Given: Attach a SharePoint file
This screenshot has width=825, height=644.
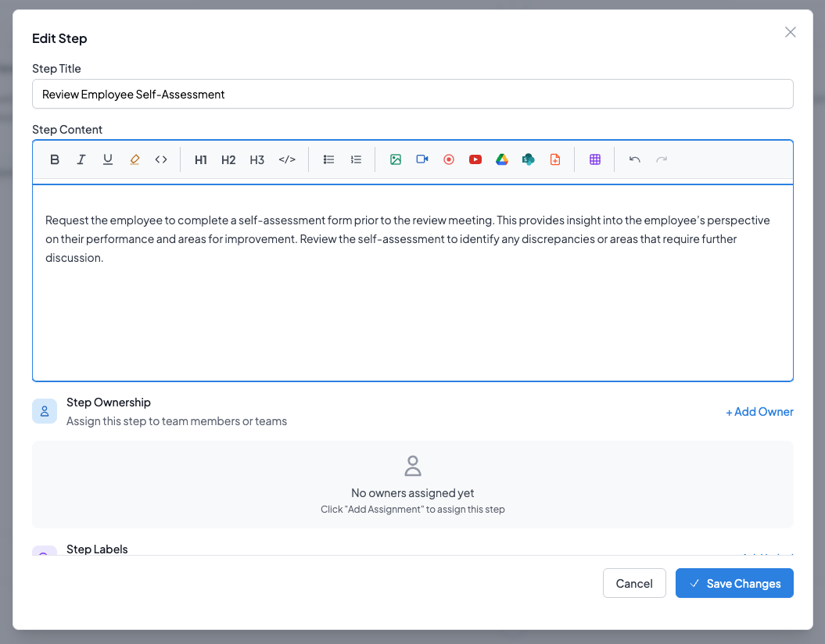Looking at the screenshot, I should (x=529, y=159).
